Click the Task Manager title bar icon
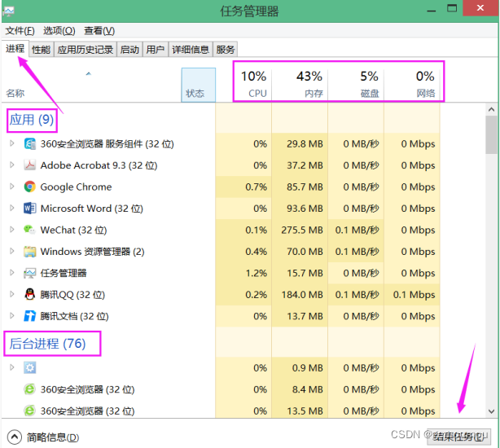Screen dimensions: 500x448 pos(9,11)
